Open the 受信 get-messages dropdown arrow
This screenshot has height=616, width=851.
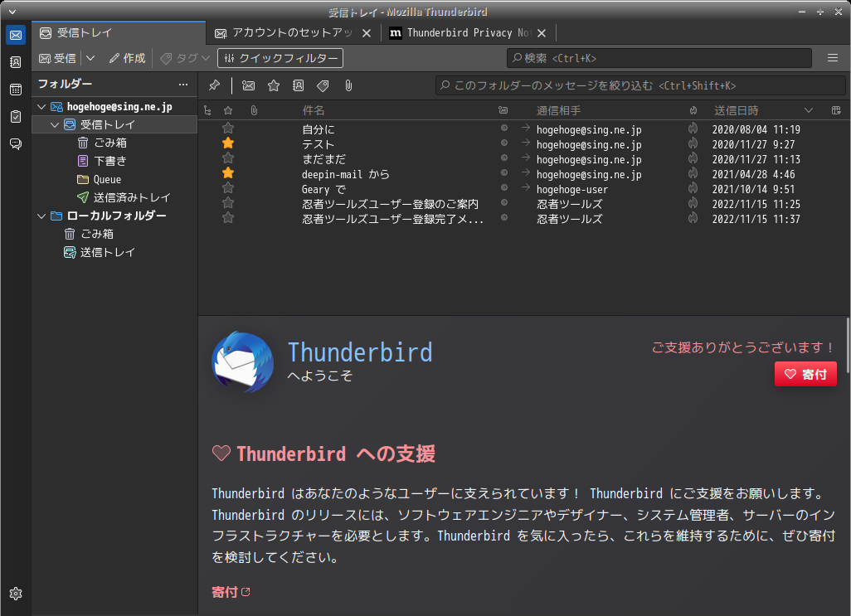click(x=90, y=58)
